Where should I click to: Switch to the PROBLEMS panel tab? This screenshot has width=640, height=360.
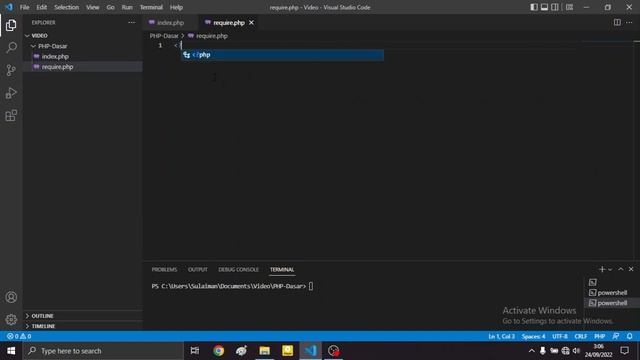(x=164, y=269)
